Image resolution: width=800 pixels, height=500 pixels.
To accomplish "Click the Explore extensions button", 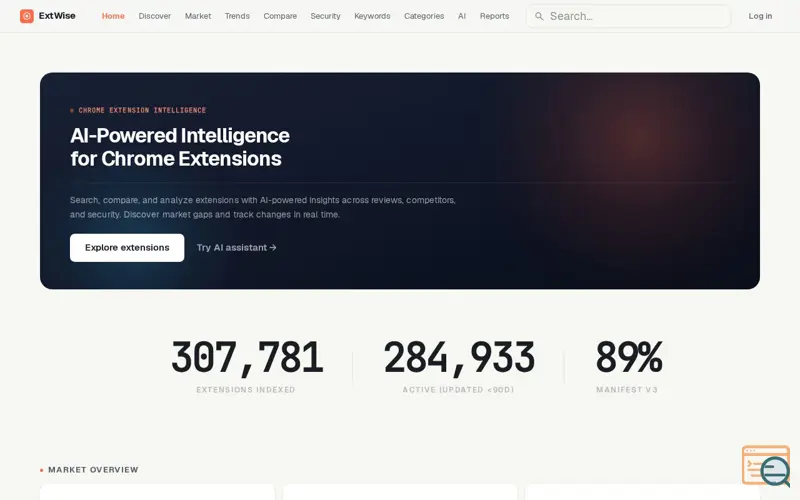I will point(127,247).
